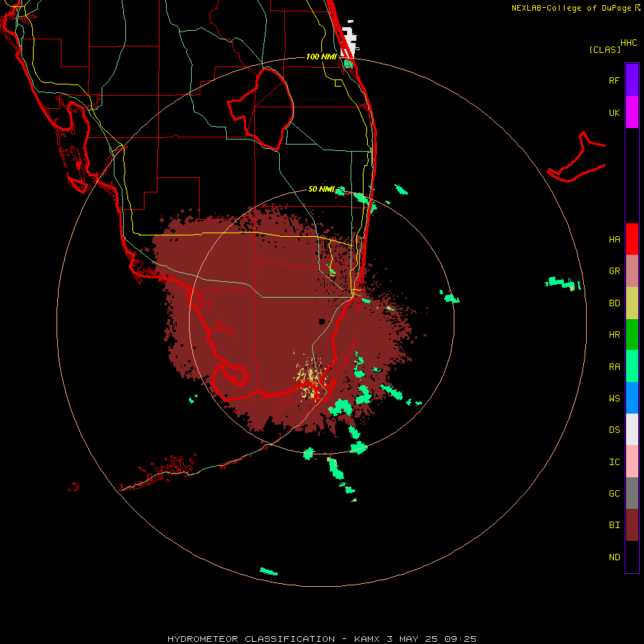
Task: Click the UK magenta legend swatch
Action: pyautogui.click(x=632, y=112)
